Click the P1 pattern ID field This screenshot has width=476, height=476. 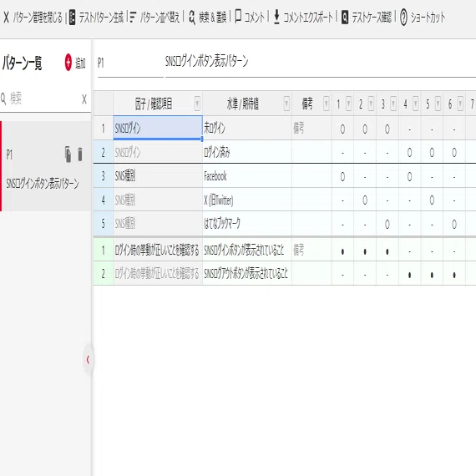(x=130, y=63)
